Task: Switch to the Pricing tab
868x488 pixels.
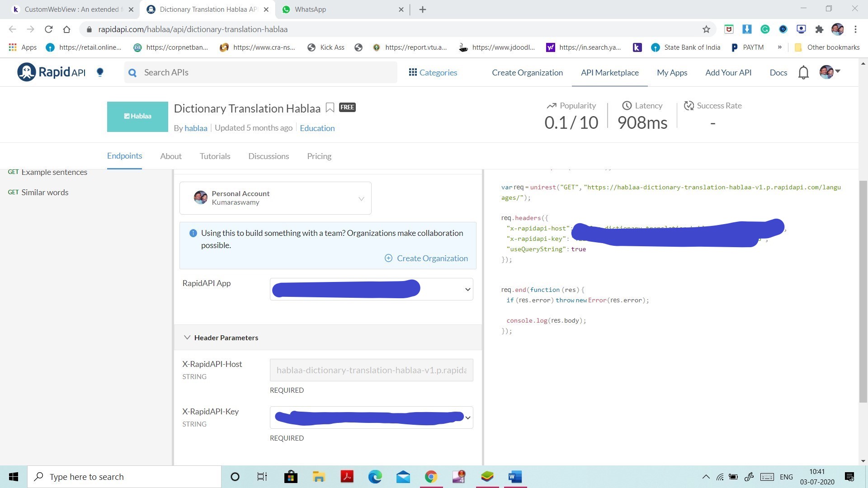Action: [319, 156]
